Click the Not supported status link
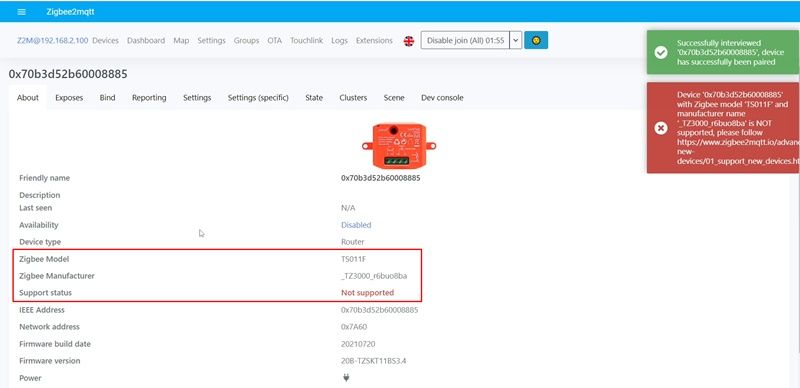Screen dimensions: 800x388 (367, 293)
